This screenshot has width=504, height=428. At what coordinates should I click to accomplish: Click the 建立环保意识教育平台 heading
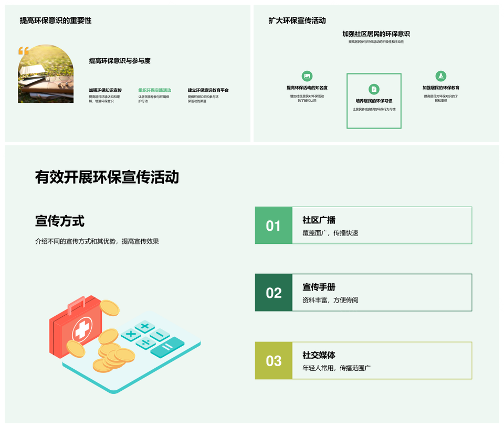pos(208,90)
